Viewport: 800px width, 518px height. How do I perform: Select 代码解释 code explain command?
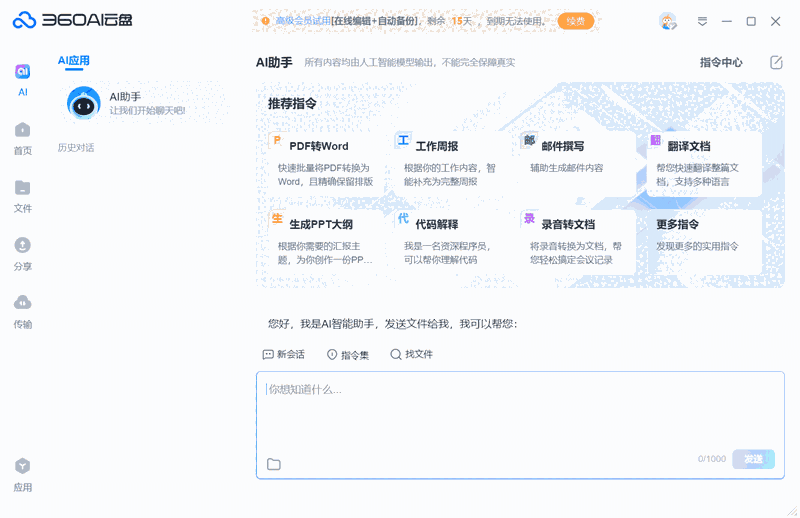(x=451, y=242)
